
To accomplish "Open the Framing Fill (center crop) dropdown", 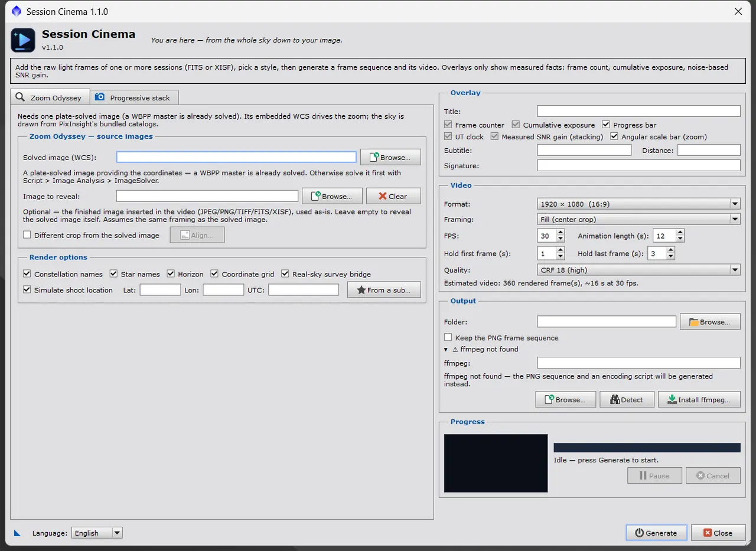I will [x=638, y=219].
